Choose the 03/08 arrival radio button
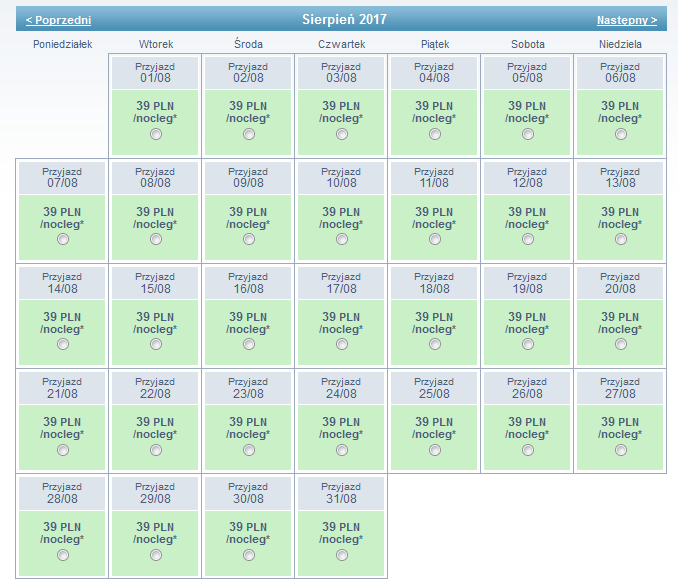 tap(342, 134)
